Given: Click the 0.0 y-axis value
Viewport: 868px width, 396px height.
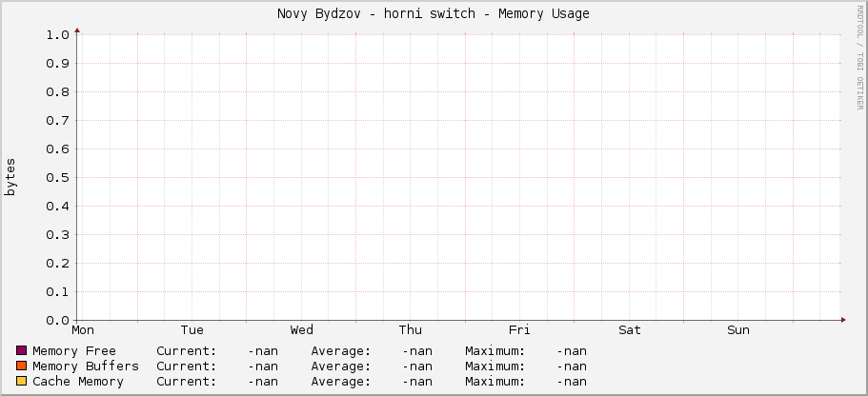Looking at the screenshot, I should (x=57, y=320).
